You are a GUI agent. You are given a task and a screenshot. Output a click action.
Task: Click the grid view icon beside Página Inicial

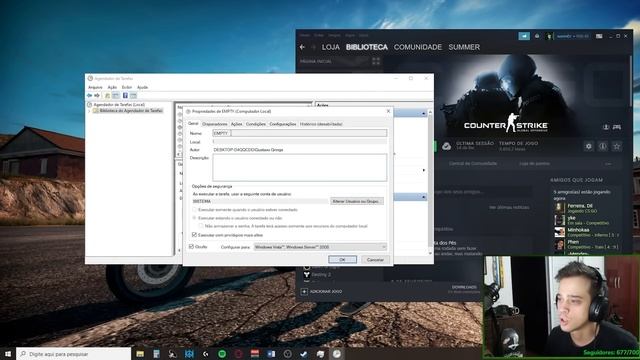coord(376,61)
